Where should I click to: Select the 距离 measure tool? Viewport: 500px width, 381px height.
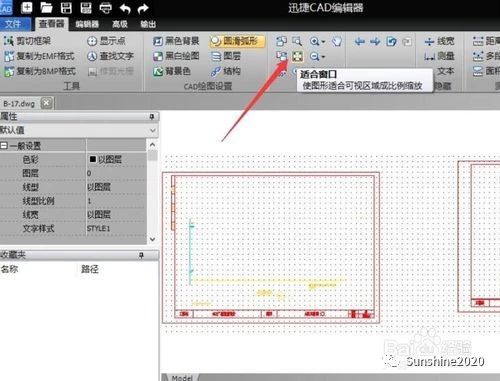pos(486,41)
